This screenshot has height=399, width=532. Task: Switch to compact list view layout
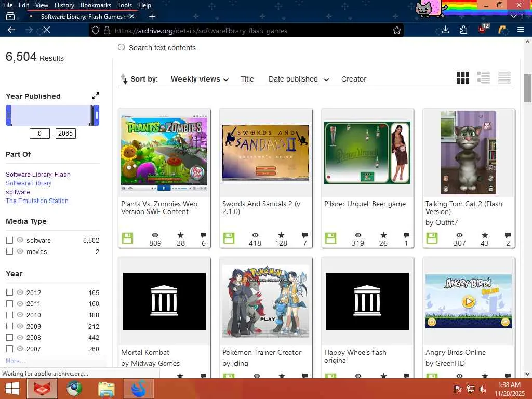coord(504,78)
